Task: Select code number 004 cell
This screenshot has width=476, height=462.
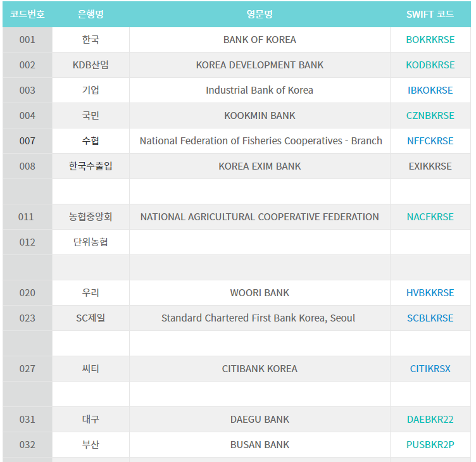Action: coord(27,116)
